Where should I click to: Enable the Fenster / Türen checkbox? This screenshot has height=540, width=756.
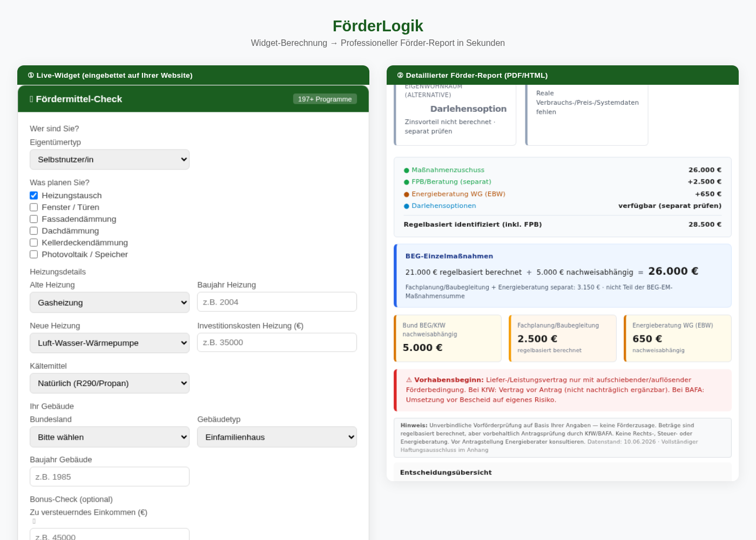point(33,207)
